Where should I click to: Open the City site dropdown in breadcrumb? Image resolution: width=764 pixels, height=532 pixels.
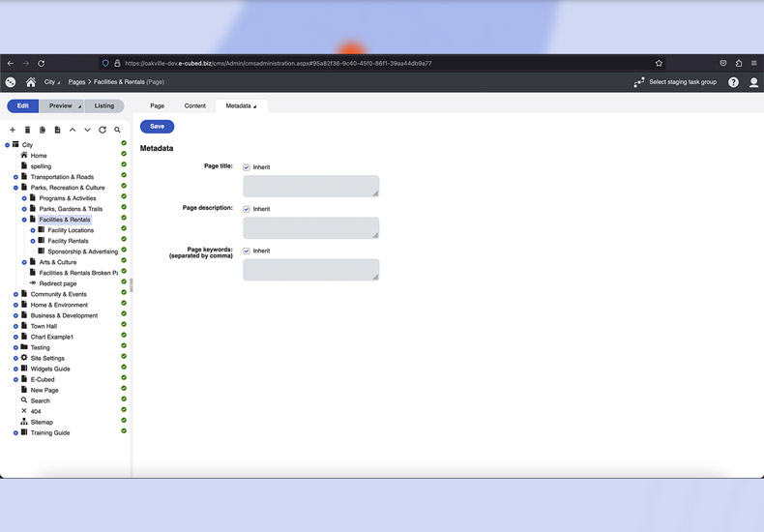tap(52, 82)
